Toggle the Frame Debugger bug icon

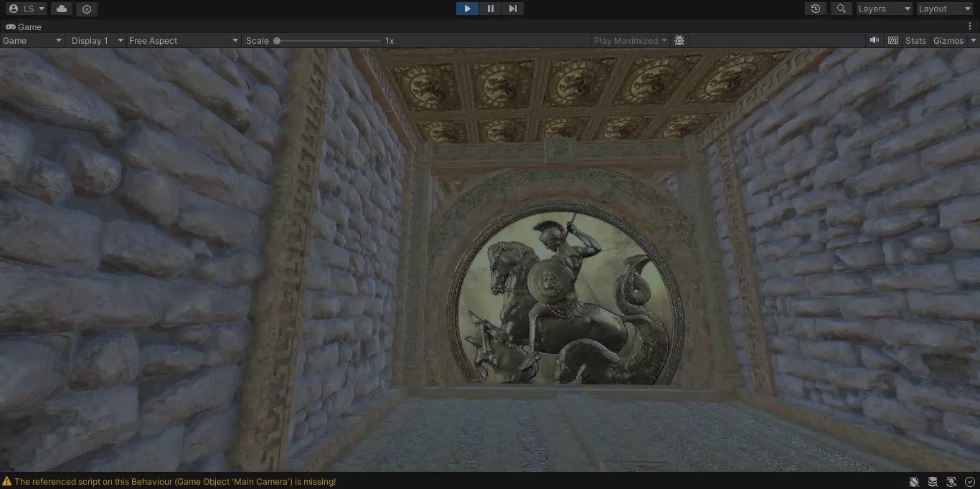coord(679,41)
